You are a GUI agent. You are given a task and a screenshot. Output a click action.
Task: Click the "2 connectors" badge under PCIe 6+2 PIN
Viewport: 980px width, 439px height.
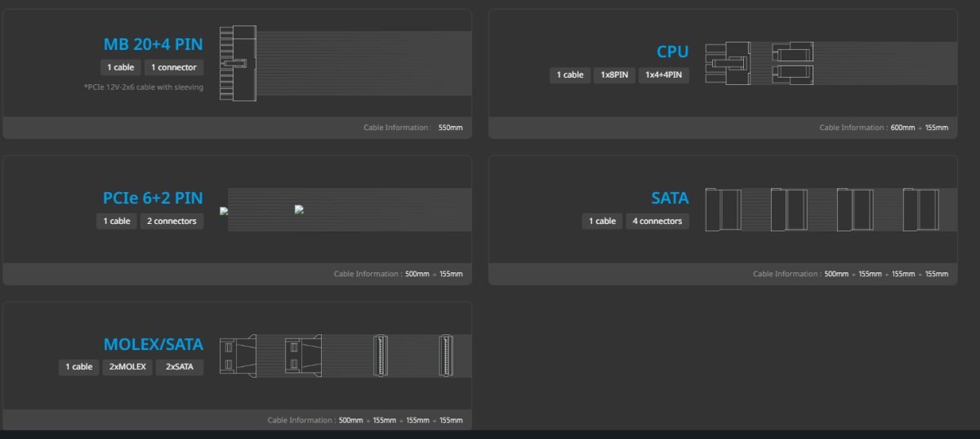click(171, 221)
